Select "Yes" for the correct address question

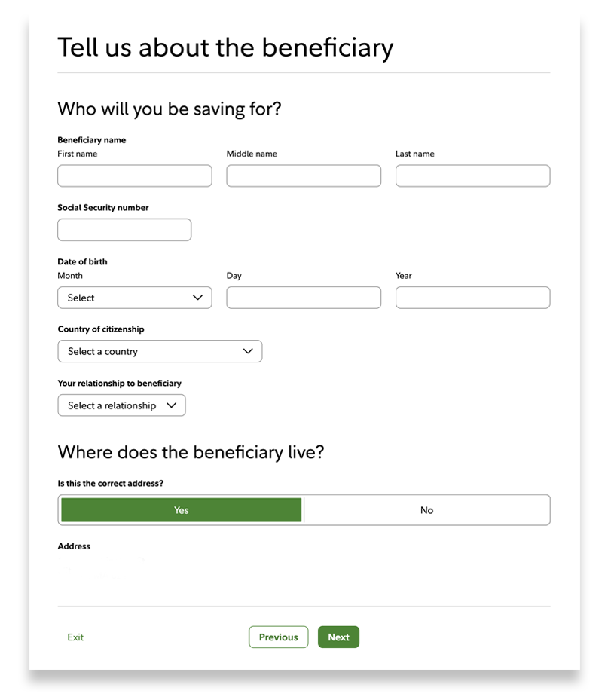[x=180, y=510]
